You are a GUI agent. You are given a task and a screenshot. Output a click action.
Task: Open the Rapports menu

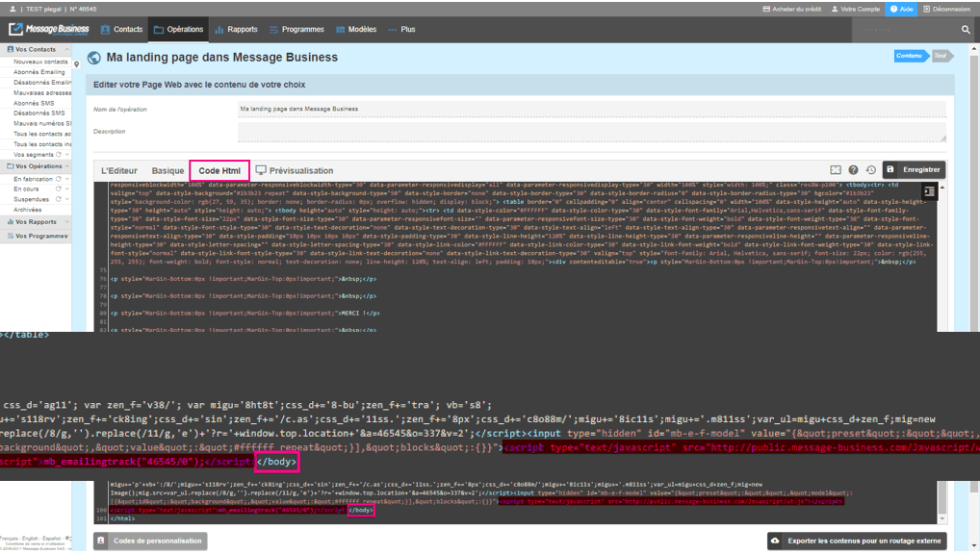(236, 30)
